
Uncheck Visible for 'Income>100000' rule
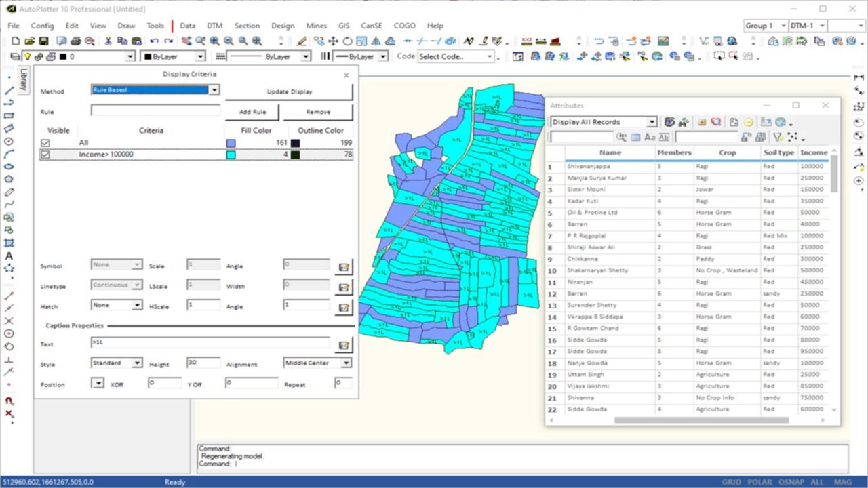[45, 155]
